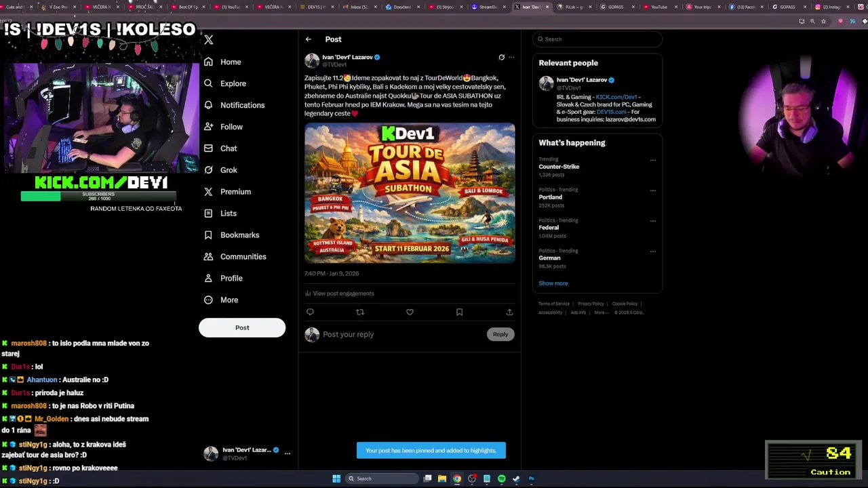Open the post's three-dot options menu

tap(511, 58)
